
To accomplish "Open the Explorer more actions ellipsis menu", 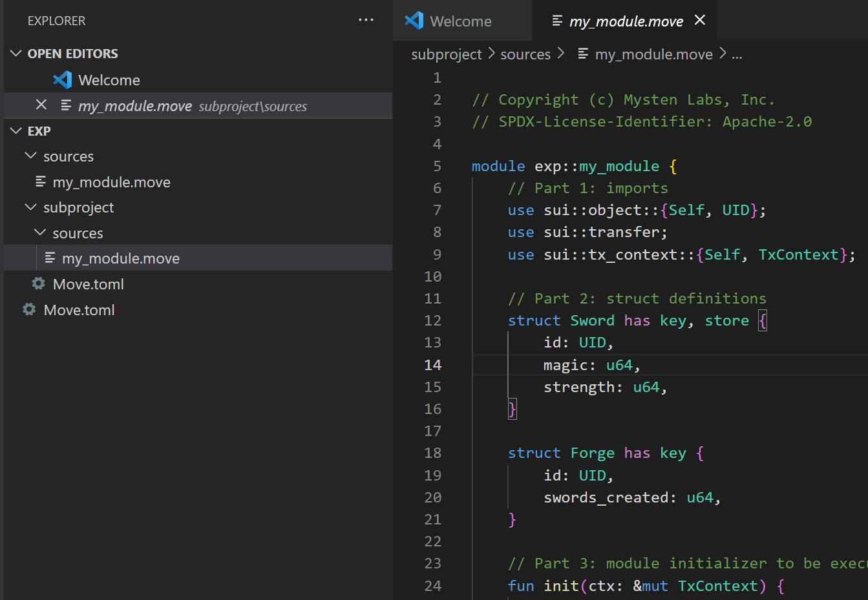I will tap(366, 20).
